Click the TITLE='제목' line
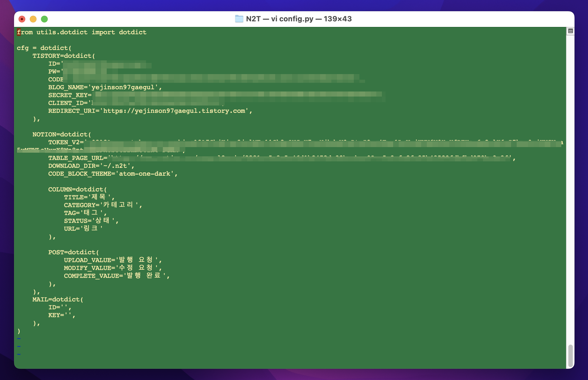The width and height of the screenshot is (588, 380). coord(89,197)
